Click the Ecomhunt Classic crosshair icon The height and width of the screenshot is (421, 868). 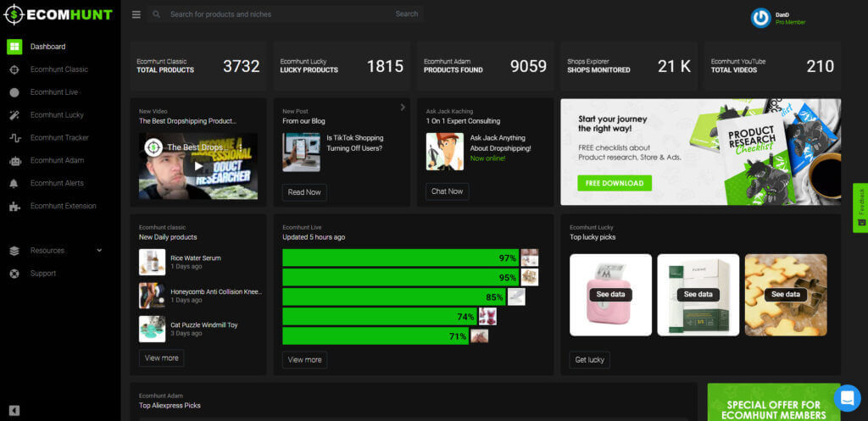pyautogui.click(x=14, y=69)
